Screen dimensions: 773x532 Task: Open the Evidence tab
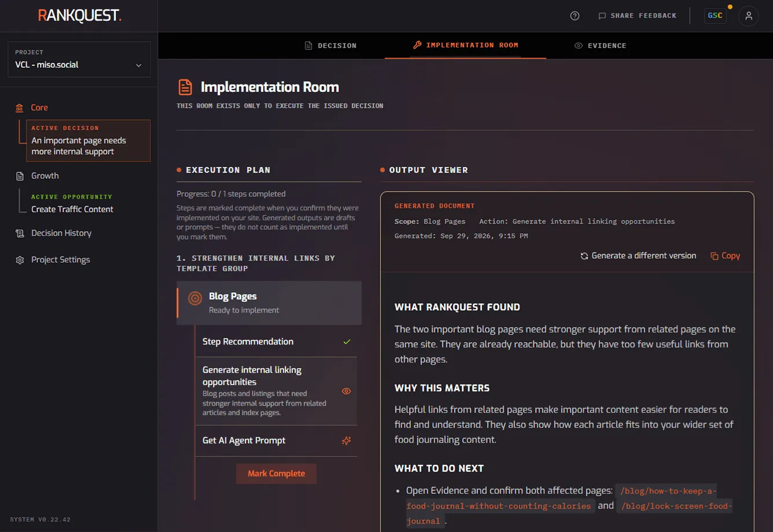click(x=600, y=45)
